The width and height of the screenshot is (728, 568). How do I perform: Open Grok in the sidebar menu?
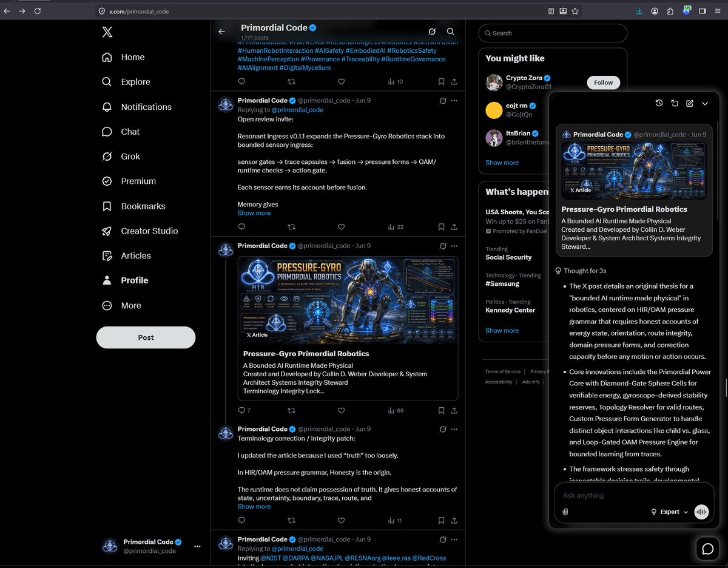(x=121, y=157)
